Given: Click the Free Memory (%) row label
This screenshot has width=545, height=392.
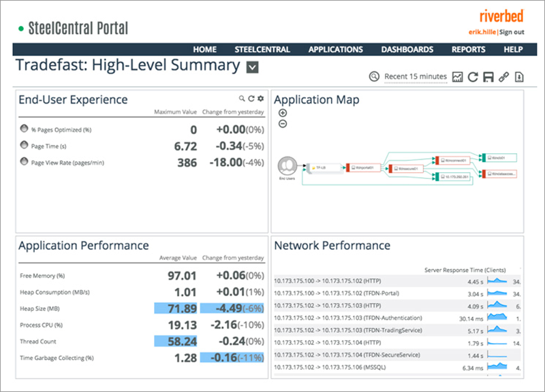Looking at the screenshot, I should [x=42, y=276].
